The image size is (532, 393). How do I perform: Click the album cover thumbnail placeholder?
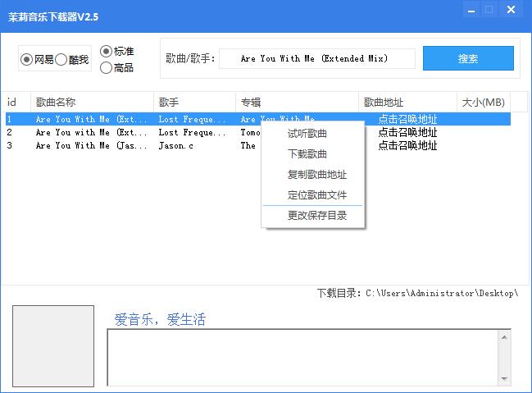(x=53, y=345)
